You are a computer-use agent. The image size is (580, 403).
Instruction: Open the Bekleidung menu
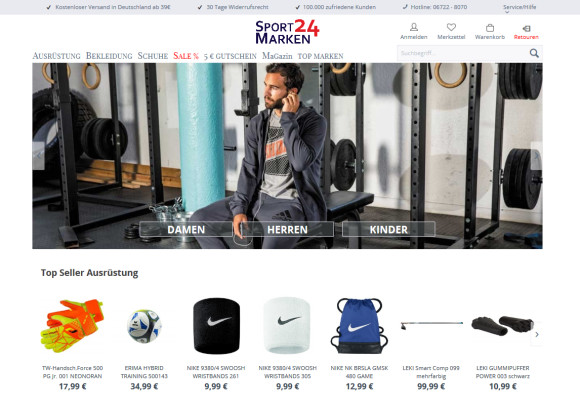click(x=109, y=56)
